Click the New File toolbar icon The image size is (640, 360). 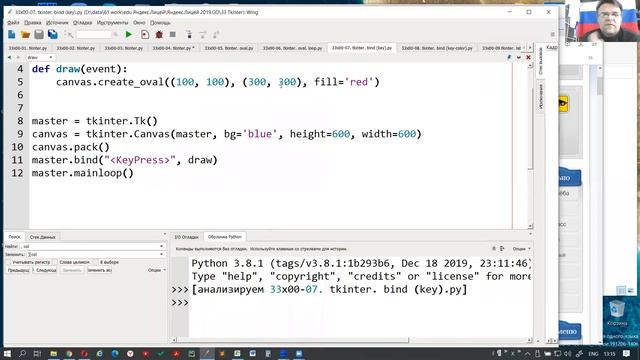click(12, 35)
